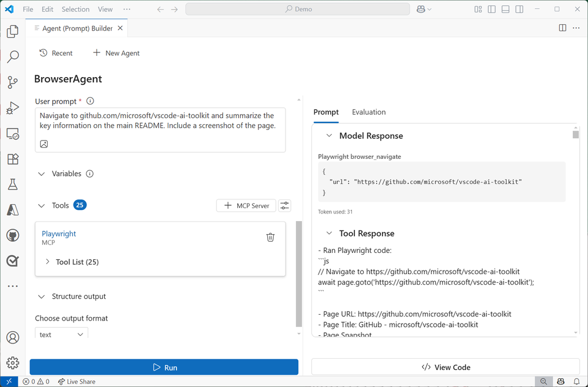
Task: Open errors and warnings in status bar
Action: point(36,382)
